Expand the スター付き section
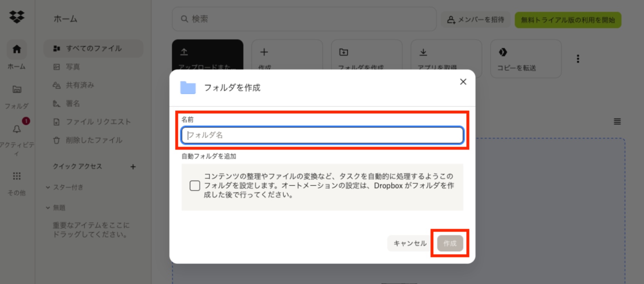 (48, 187)
